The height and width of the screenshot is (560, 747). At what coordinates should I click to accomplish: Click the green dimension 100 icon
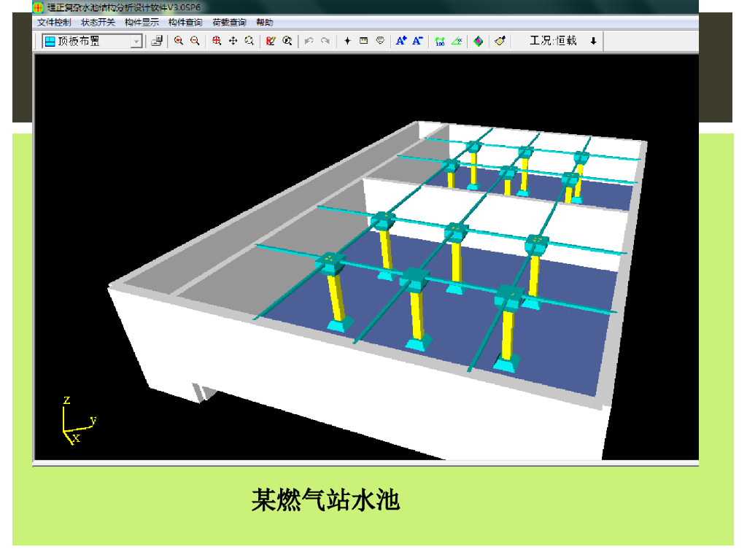(440, 42)
